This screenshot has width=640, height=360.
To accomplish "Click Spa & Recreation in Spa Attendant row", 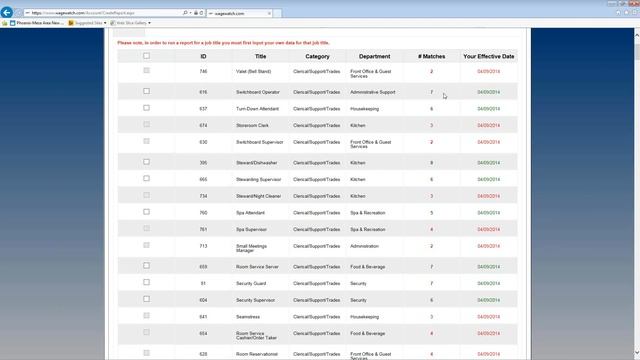I will pyautogui.click(x=368, y=213).
